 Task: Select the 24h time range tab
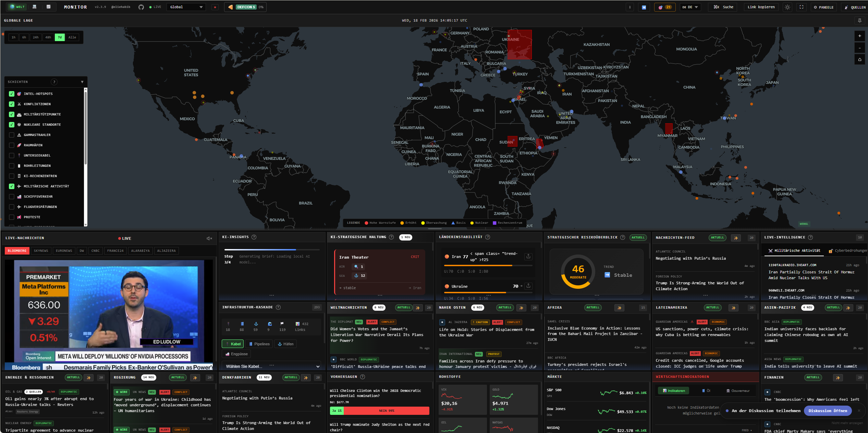pyautogui.click(x=36, y=37)
